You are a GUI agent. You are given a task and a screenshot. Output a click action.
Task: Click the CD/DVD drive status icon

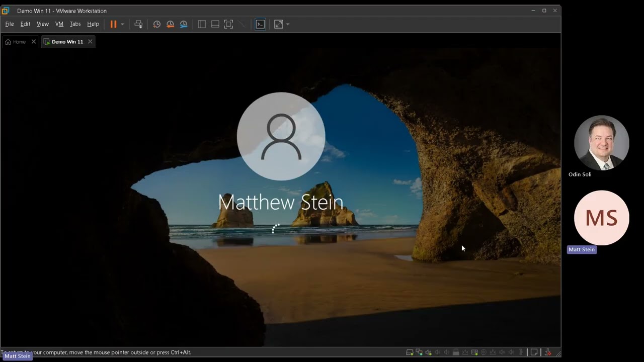pos(484,352)
